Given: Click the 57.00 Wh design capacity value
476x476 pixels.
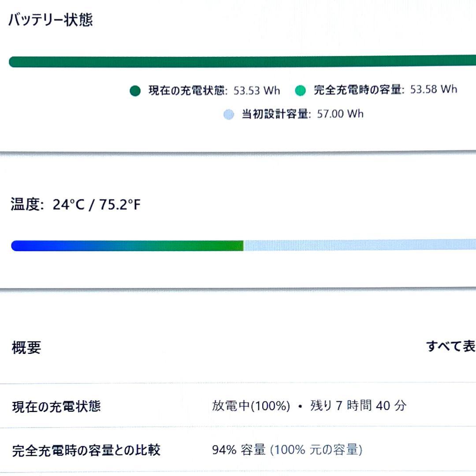Looking at the screenshot, I should (x=340, y=114).
